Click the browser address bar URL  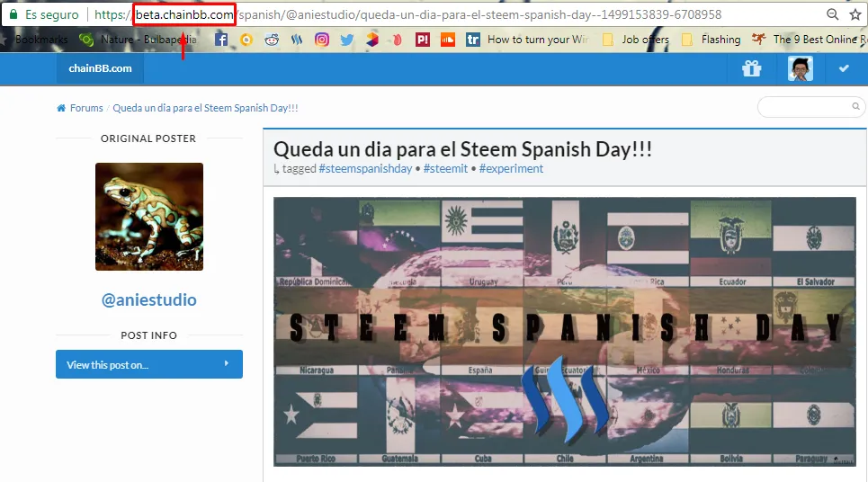click(x=407, y=14)
